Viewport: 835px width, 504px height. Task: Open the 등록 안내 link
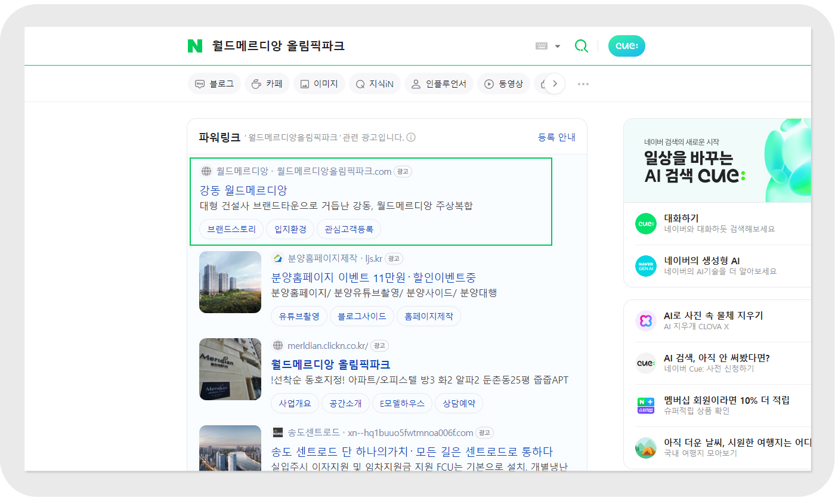click(x=556, y=137)
